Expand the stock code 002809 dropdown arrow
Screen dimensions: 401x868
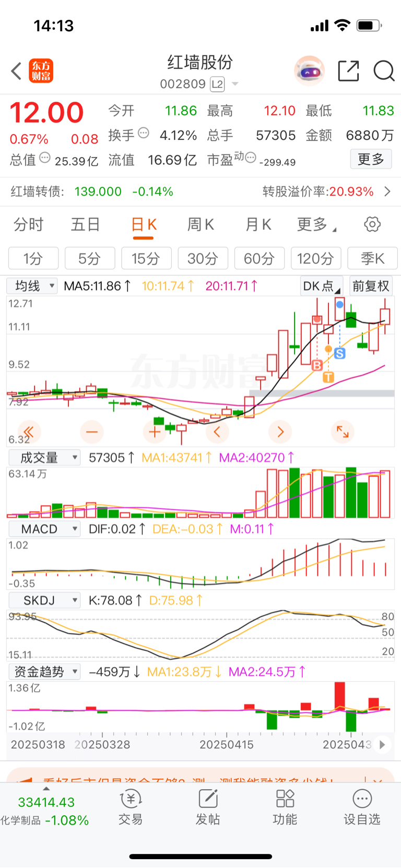point(235,84)
